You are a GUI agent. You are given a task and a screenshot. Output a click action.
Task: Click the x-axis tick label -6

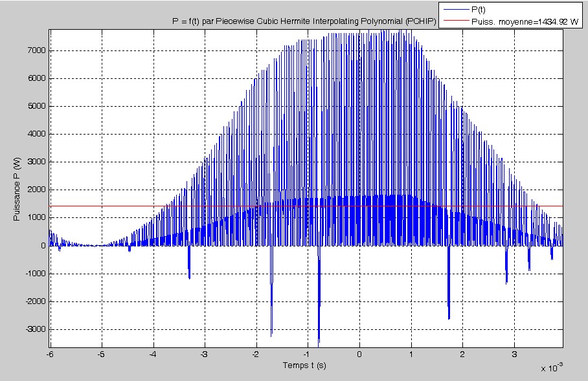(50, 354)
